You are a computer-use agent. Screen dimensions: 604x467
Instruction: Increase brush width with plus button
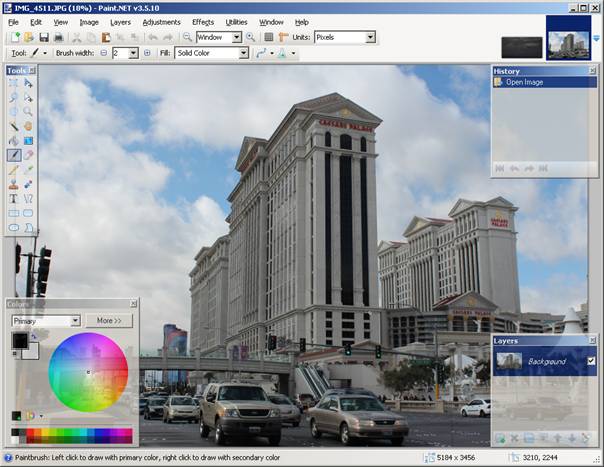point(147,53)
